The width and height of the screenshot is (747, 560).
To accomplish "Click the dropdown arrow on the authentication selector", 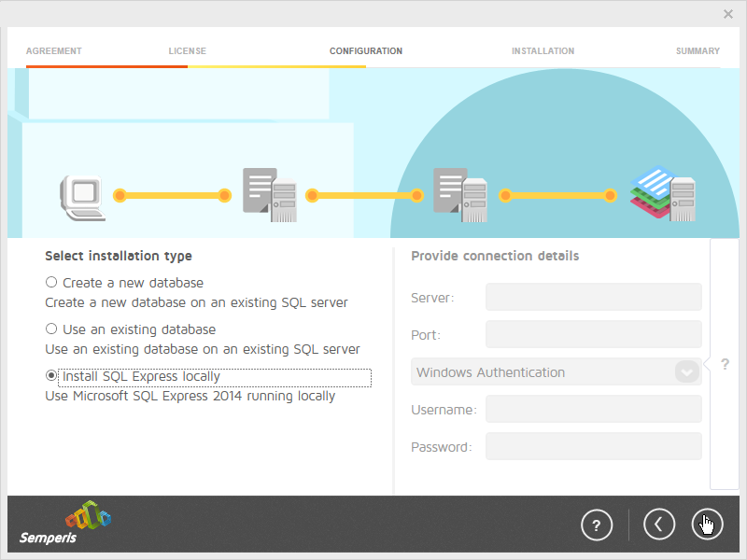I will click(x=687, y=372).
